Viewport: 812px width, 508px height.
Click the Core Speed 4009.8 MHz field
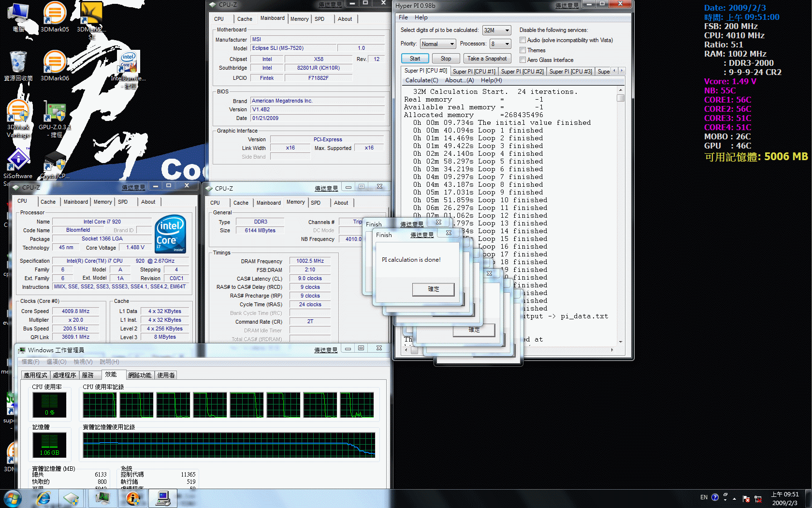75,311
